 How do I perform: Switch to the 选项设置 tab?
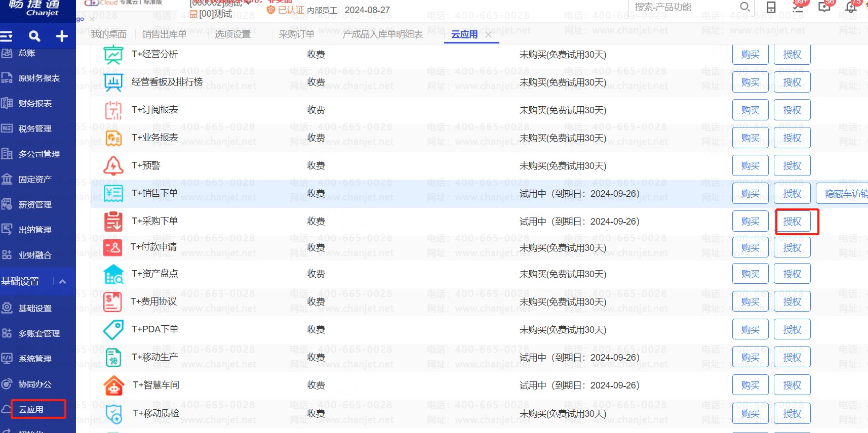[233, 34]
